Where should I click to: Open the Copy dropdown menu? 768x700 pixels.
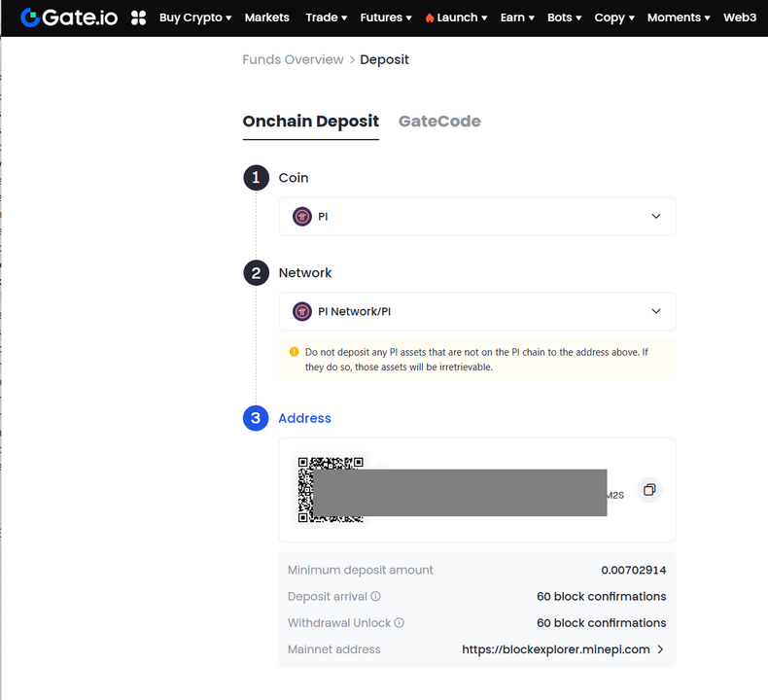point(614,17)
